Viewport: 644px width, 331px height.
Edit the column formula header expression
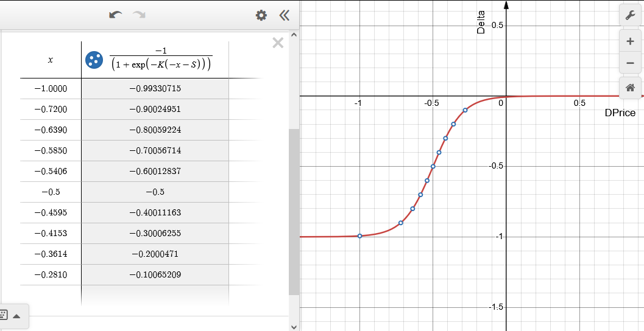click(x=161, y=60)
